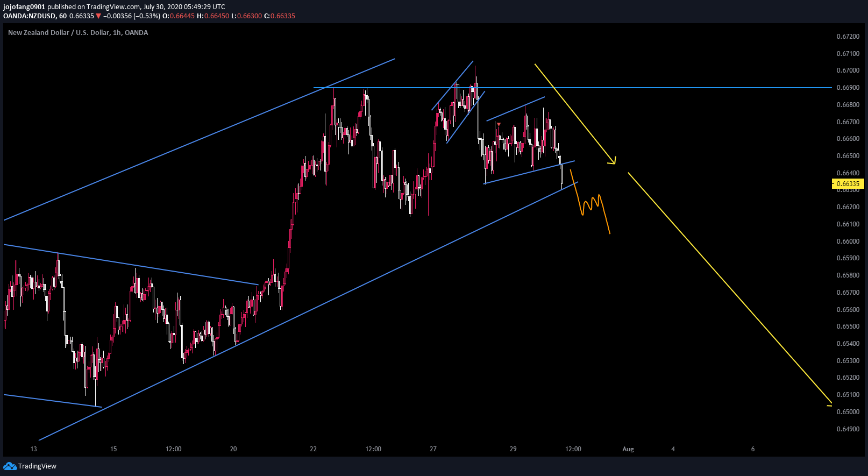The height and width of the screenshot is (476, 868).
Task: Click the 0.66400 price axis label
Action: [x=848, y=173]
